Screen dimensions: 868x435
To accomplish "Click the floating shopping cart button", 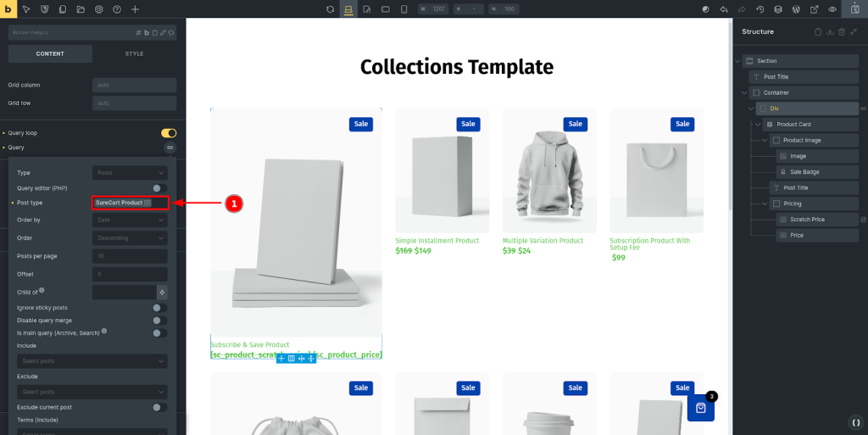I will click(701, 408).
